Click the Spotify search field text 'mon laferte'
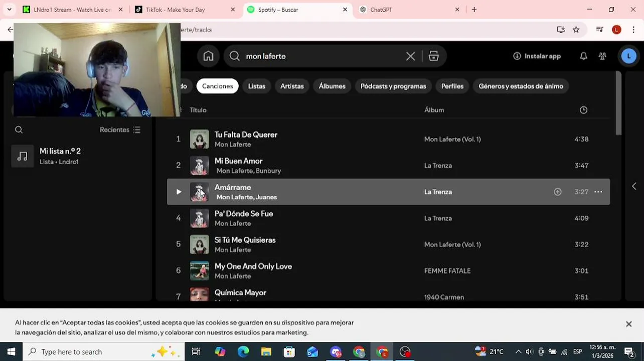Viewport: 644px width, 361px height. [x=266, y=56]
